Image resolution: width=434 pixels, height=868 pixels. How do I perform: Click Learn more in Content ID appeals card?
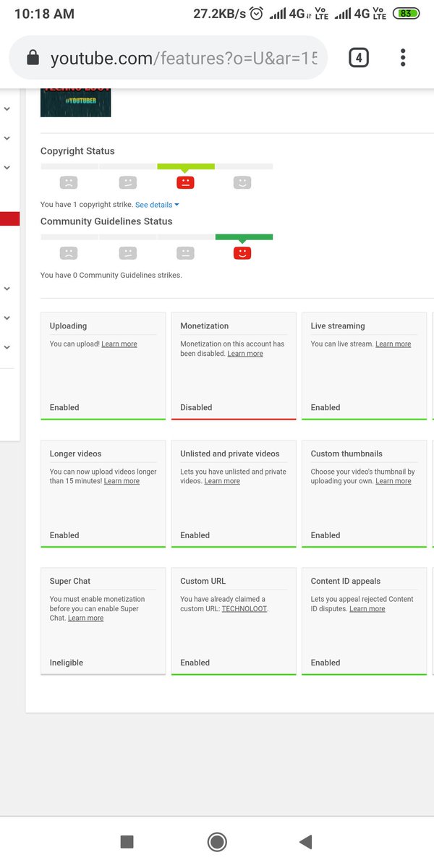[367, 609]
